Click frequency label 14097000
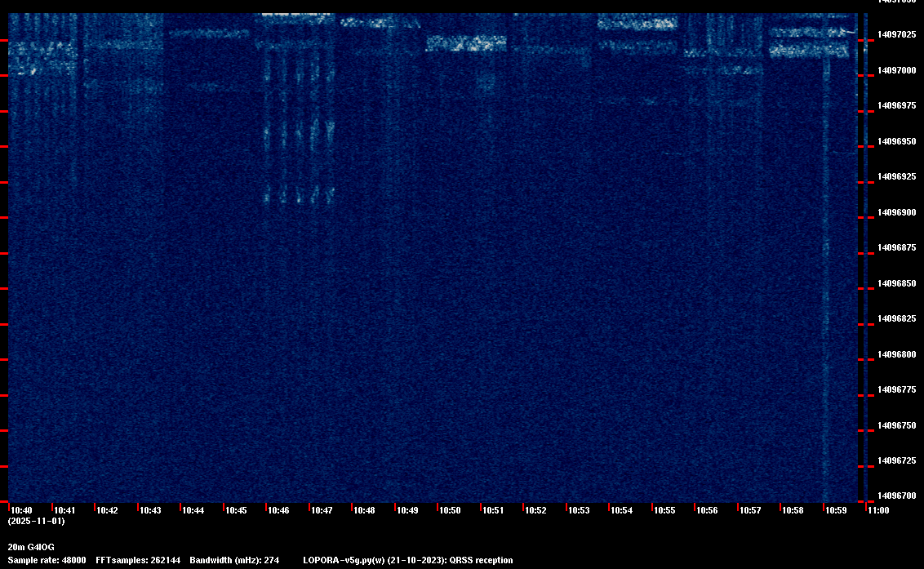 click(x=897, y=70)
